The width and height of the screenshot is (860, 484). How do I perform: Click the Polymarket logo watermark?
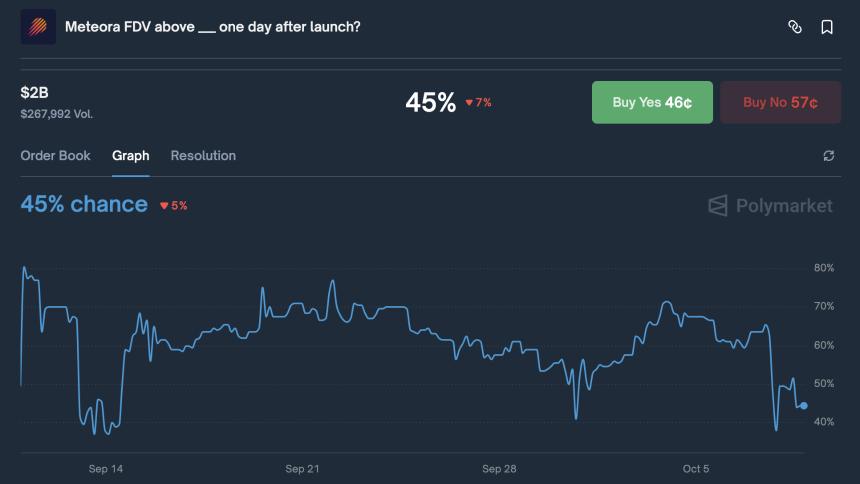770,206
